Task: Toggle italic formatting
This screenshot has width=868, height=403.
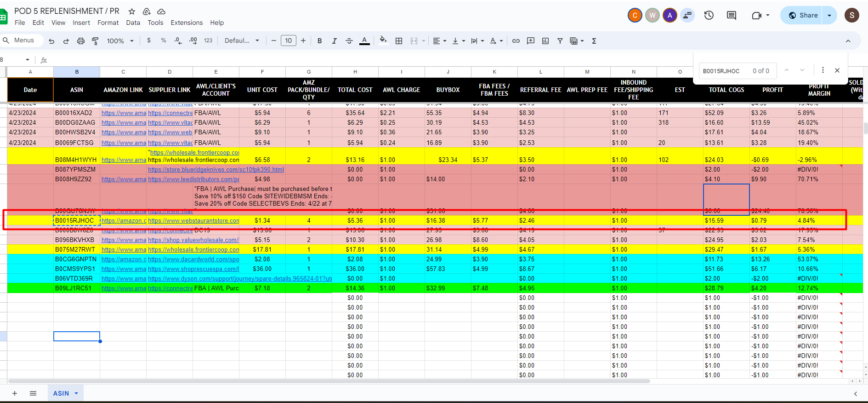Action: click(335, 41)
